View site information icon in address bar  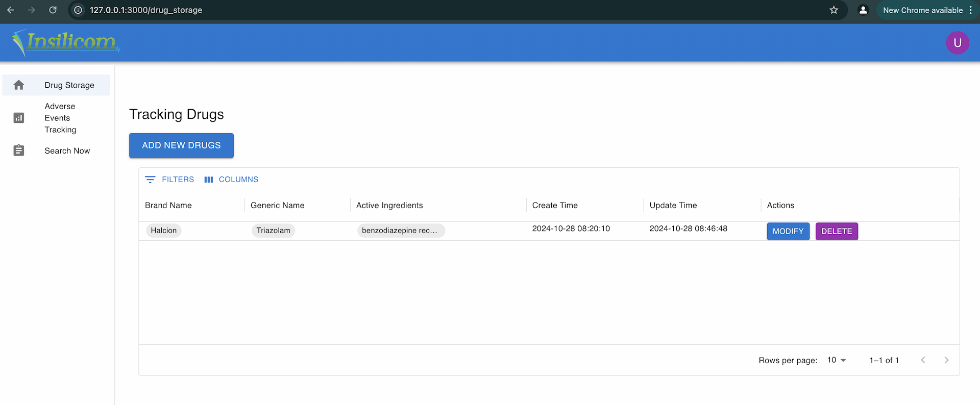[78, 10]
